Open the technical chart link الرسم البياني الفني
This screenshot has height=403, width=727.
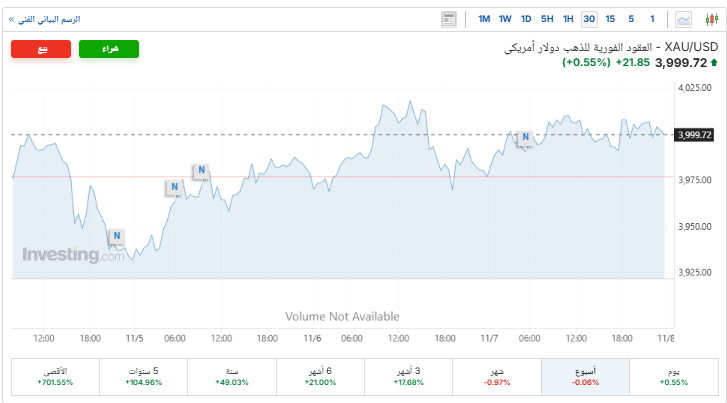pos(47,19)
